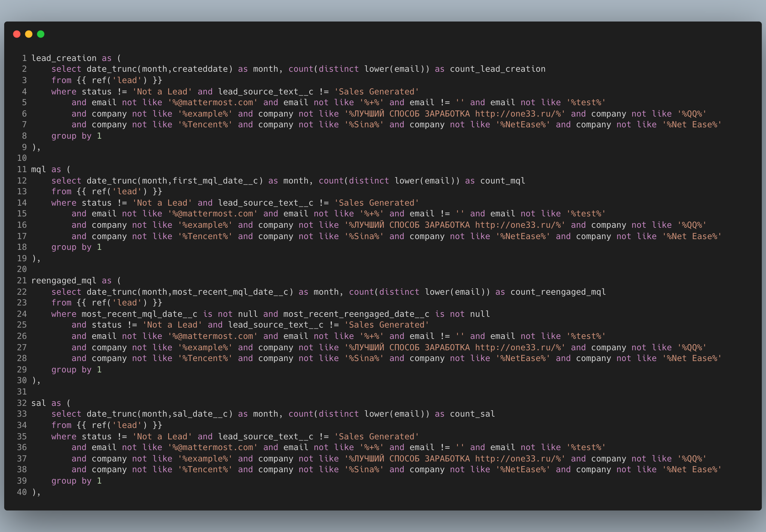Screen dimensions: 766x532
Task: Click 'count_sal' alias on line 33
Action: (472, 414)
